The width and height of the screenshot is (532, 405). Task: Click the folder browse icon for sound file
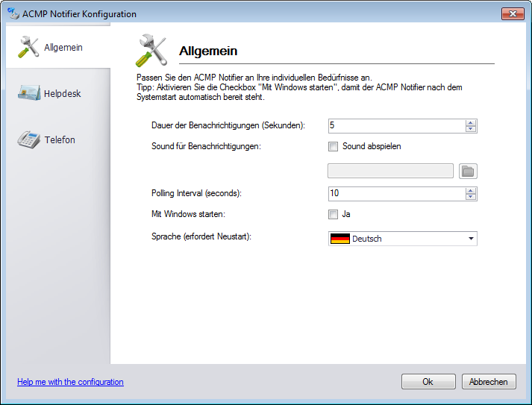click(468, 172)
